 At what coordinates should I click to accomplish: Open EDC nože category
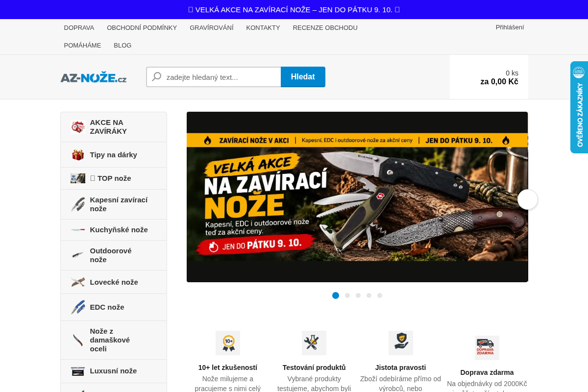point(114,307)
